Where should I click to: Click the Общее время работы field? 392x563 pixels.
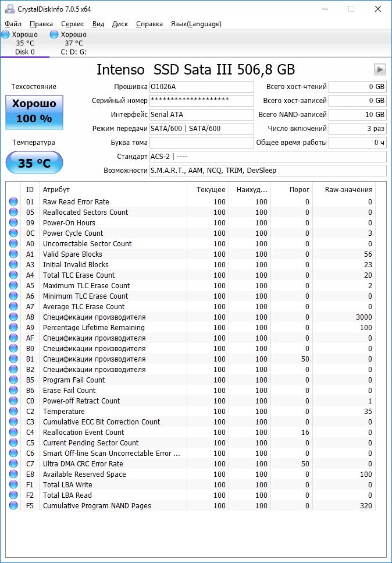point(358,143)
